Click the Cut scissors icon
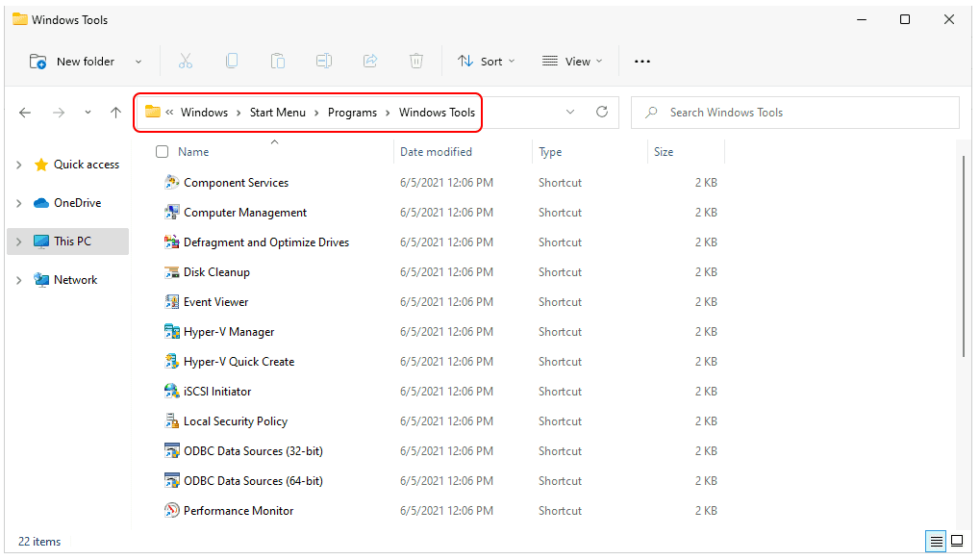The height and width of the screenshot is (560, 980). [186, 61]
